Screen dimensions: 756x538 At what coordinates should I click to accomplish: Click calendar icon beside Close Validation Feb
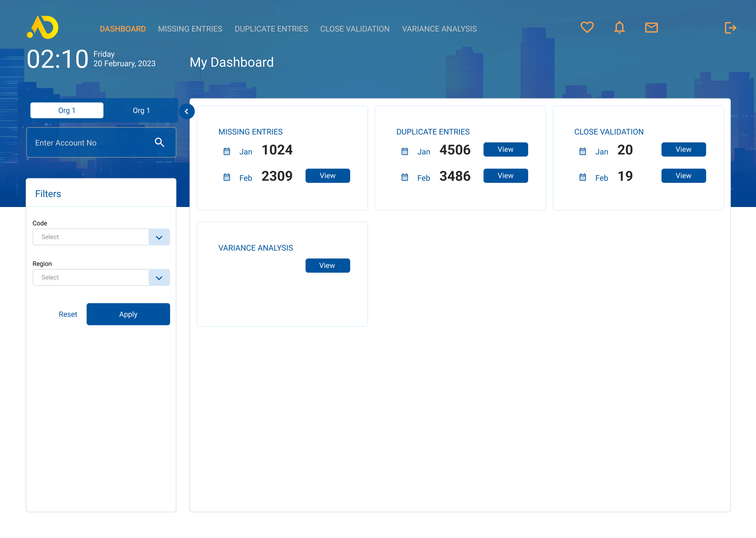[x=583, y=178]
